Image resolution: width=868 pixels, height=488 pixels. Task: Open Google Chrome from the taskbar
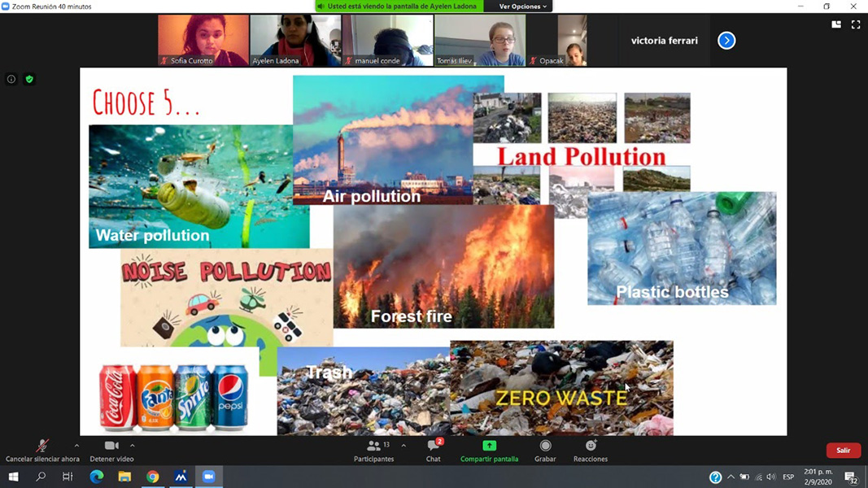tap(153, 477)
